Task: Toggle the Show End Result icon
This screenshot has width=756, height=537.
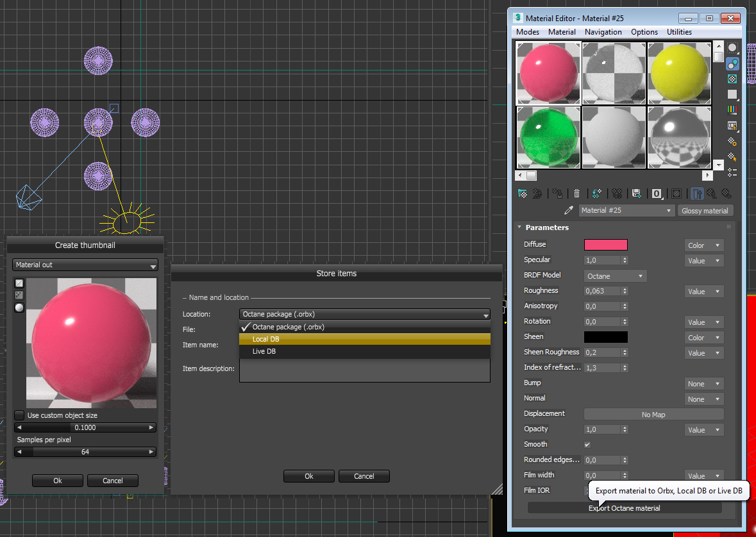Action: 697,194
